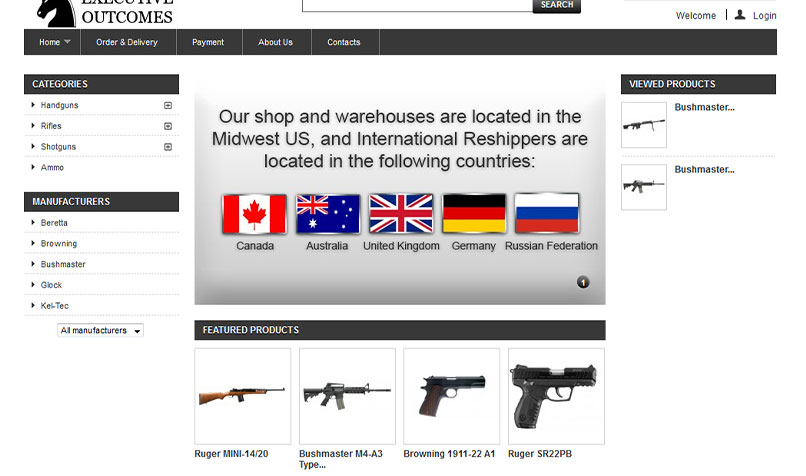This screenshot has height=476, width=806.
Task: Click the Russian Federation flag image
Action: click(x=547, y=214)
